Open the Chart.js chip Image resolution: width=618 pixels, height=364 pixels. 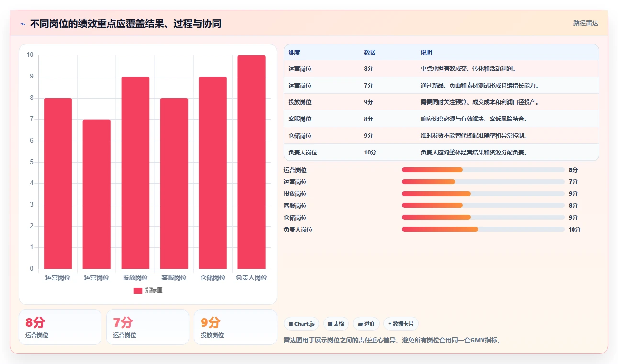(x=301, y=324)
